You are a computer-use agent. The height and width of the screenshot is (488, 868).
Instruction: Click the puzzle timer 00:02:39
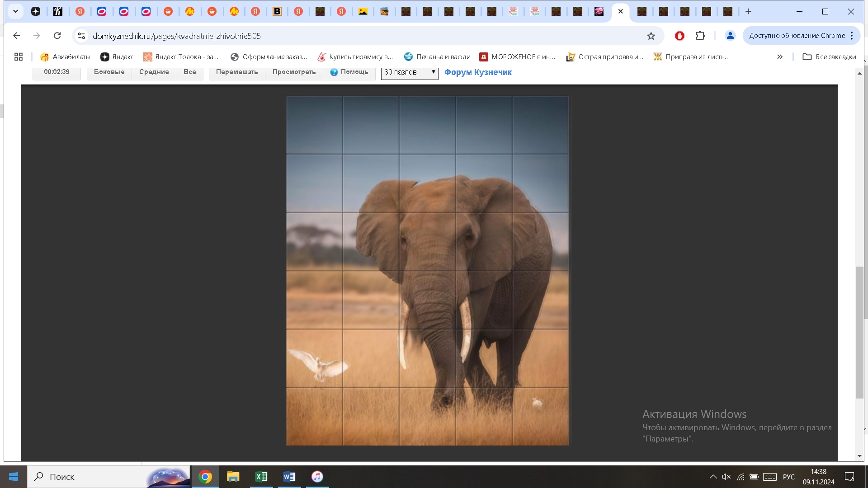click(x=57, y=72)
